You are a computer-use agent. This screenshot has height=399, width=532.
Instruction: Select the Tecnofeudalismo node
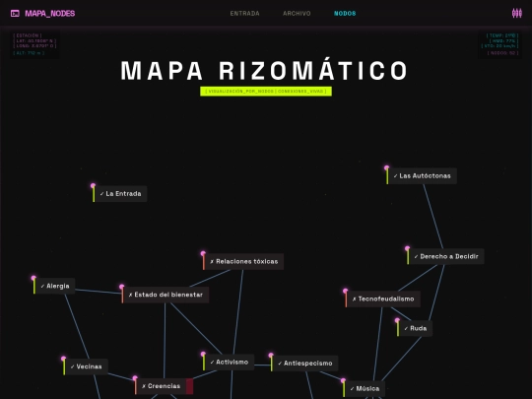tap(384, 299)
